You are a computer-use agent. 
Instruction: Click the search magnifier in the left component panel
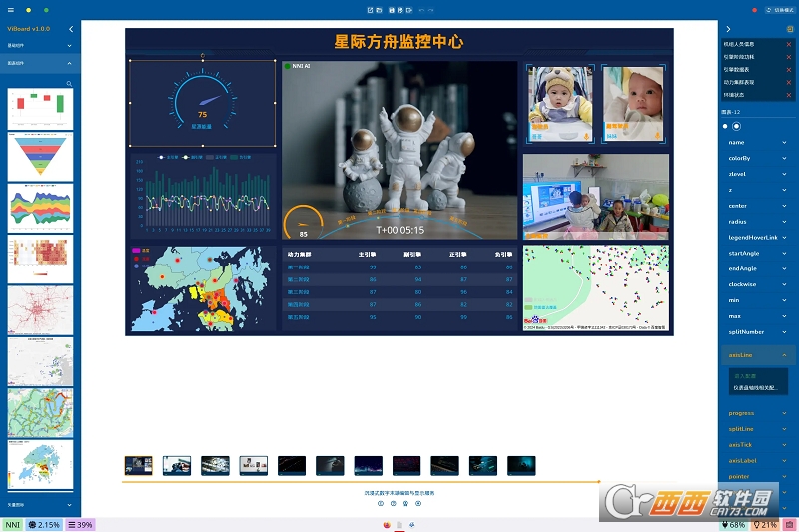69,84
